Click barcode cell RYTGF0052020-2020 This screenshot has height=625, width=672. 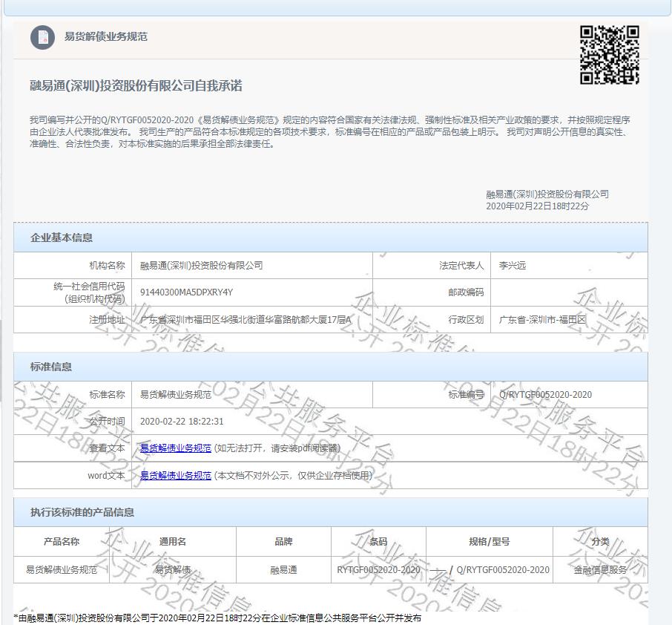coord(378,569)
